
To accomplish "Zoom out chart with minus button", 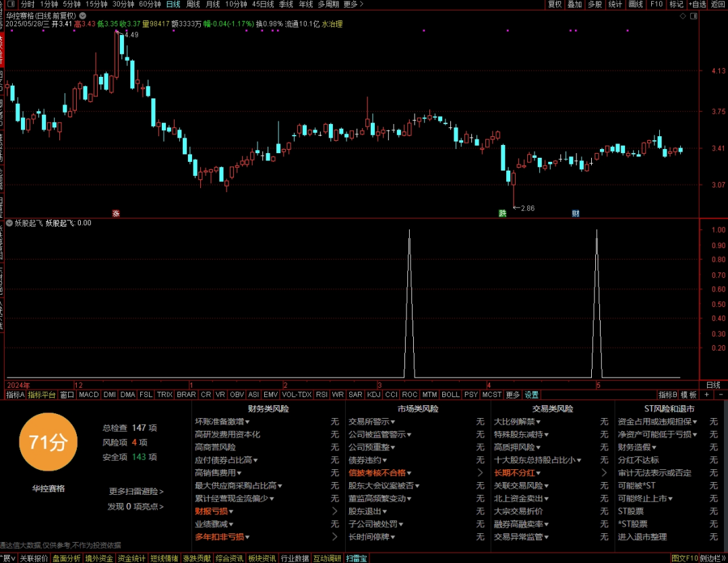I will 721,394.
